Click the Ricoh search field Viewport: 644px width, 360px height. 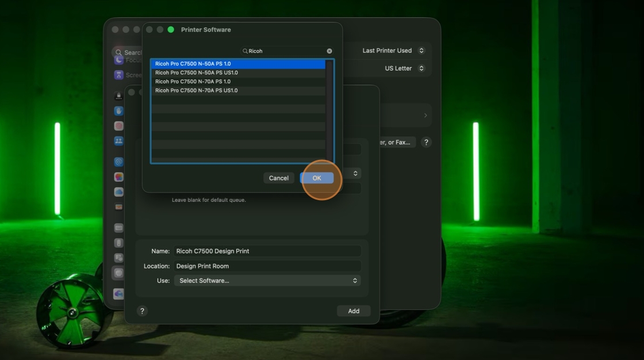pyautogui.click(x=287, y=51)
